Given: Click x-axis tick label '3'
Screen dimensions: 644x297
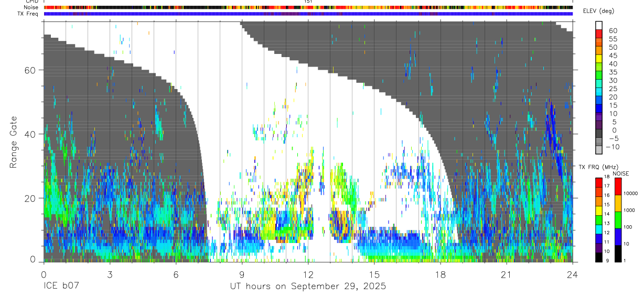Looking at the screenshot, I should (110, 274).
